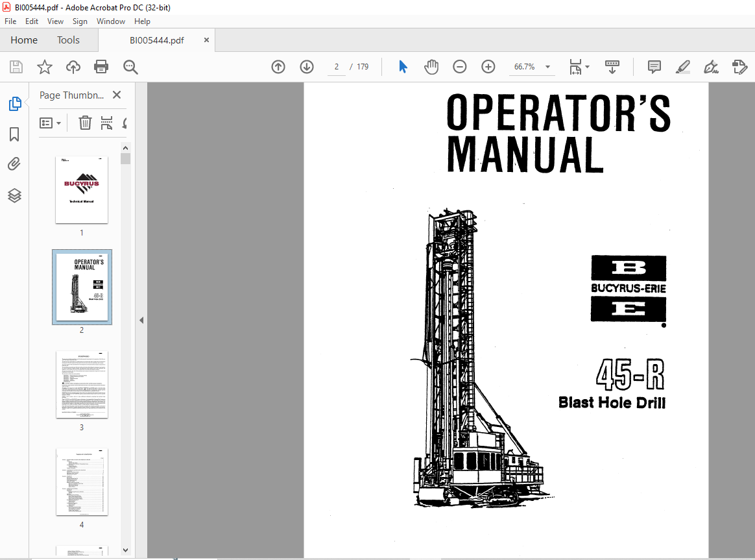This screenshot has height=560, width=755.
Task: Open the Window menu
Action: click(x=111, y=21)
